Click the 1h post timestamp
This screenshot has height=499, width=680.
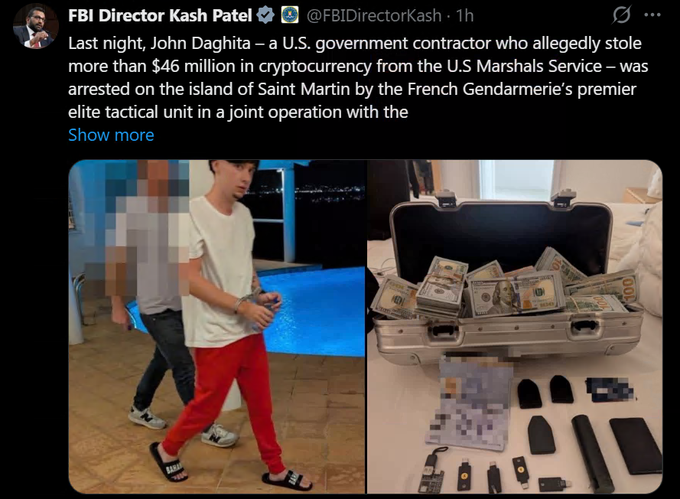pos(464,16)
